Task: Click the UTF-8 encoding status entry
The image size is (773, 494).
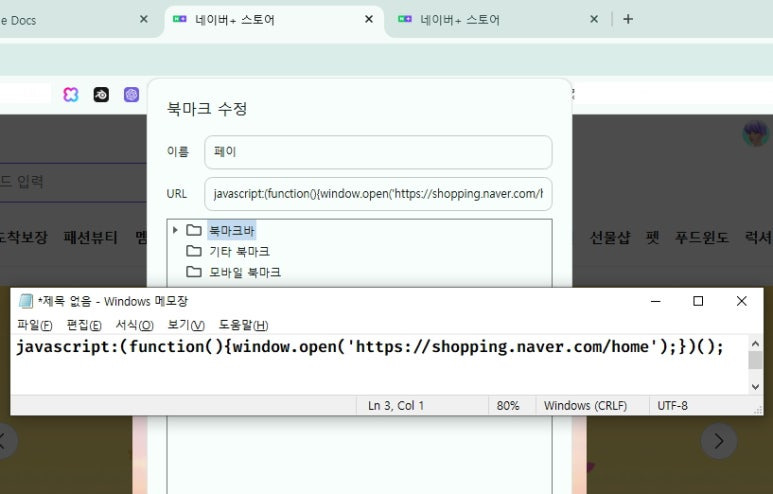Action: 672,405
